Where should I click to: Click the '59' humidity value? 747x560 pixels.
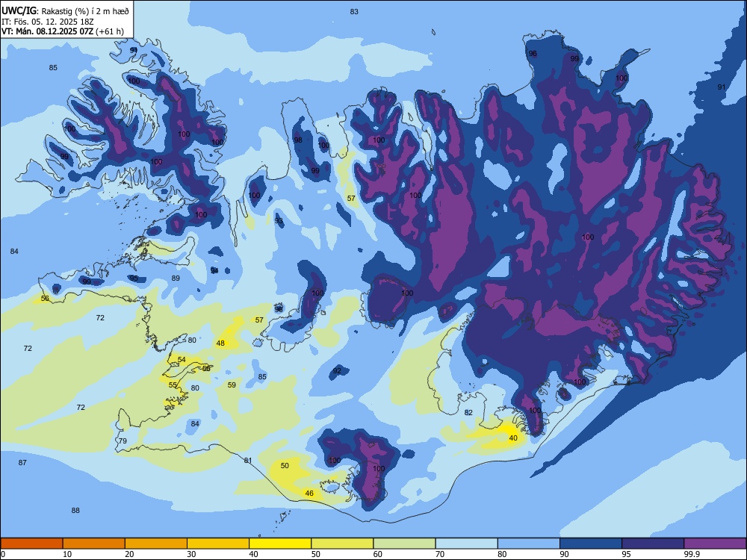[232, 385]
